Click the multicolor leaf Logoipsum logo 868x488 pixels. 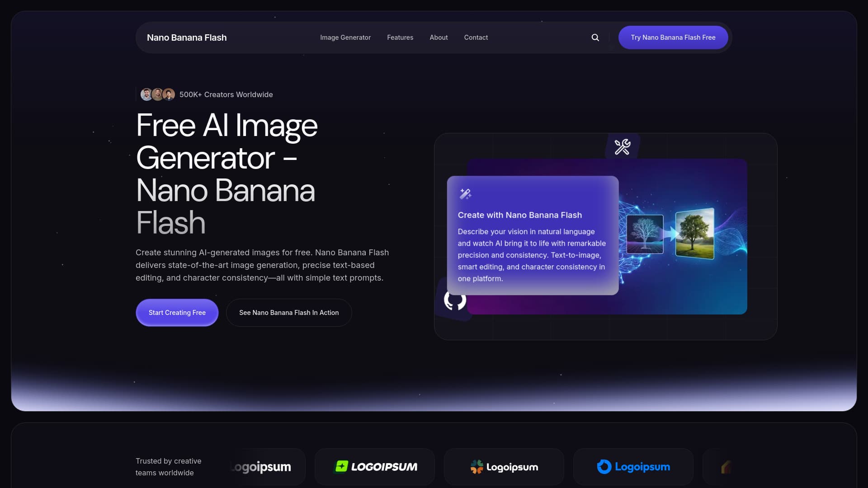[504, 467]
